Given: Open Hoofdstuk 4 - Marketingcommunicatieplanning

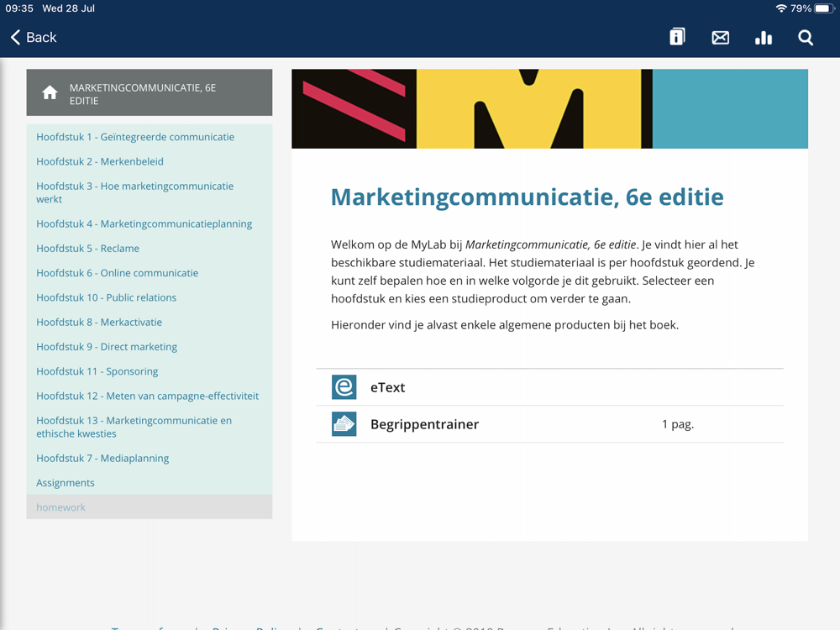Looking at the screenshot, I should [144, 223].
